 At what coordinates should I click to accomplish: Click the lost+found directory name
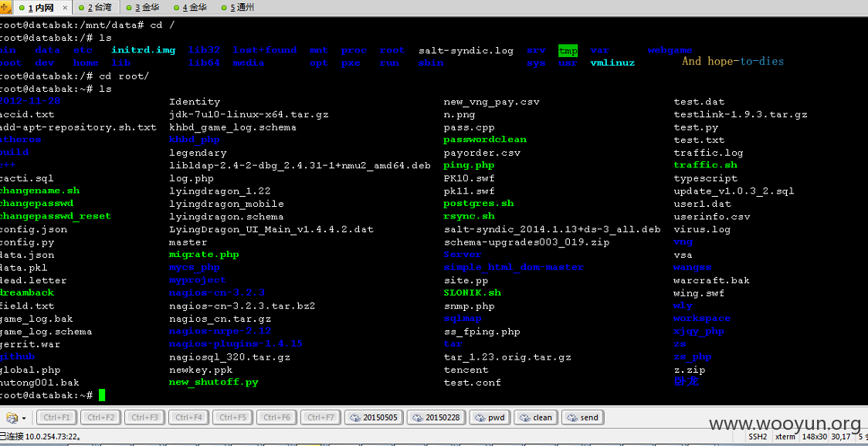[265, 50]
